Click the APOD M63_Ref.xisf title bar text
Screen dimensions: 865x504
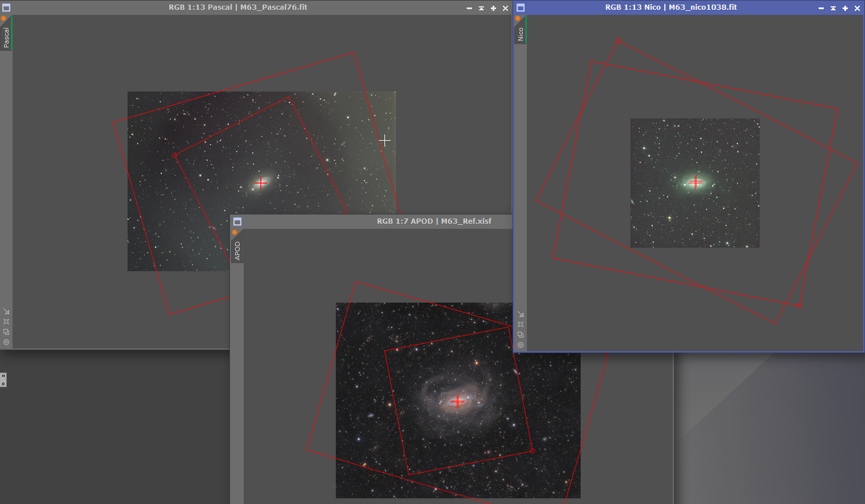[x=434, y=221]
